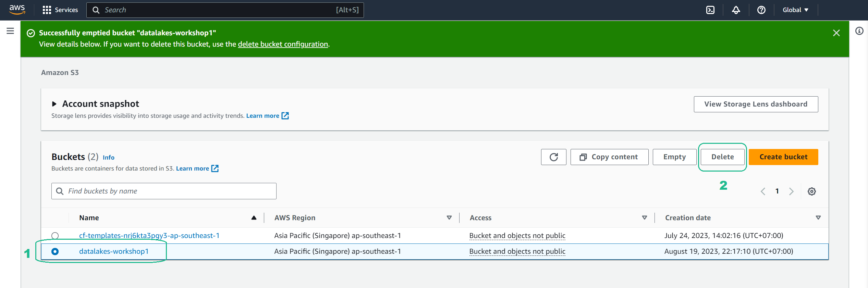Click the external link icon after Buckets Learn more
868x288 pixels.
point(215,168)
